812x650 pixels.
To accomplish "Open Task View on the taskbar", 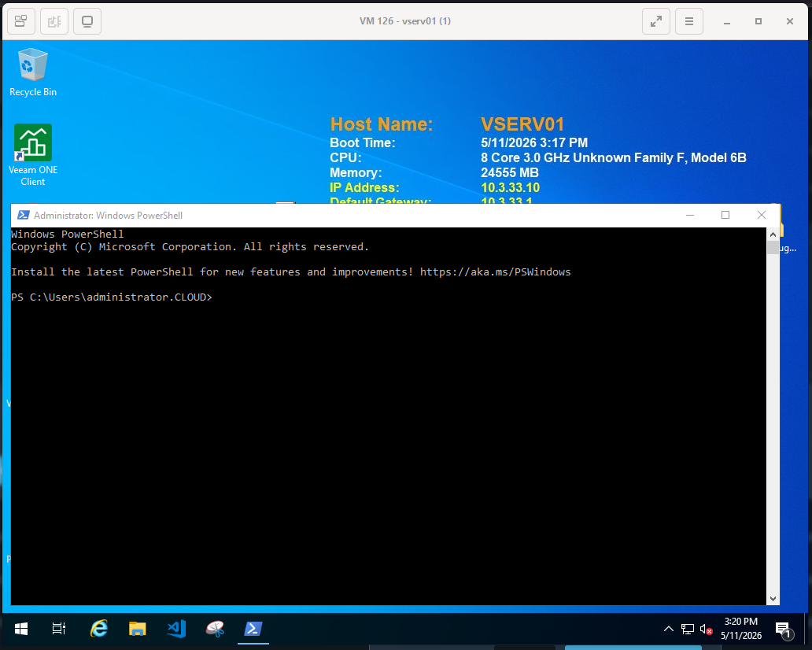I will pyautogui.click(x=59, y=629).
